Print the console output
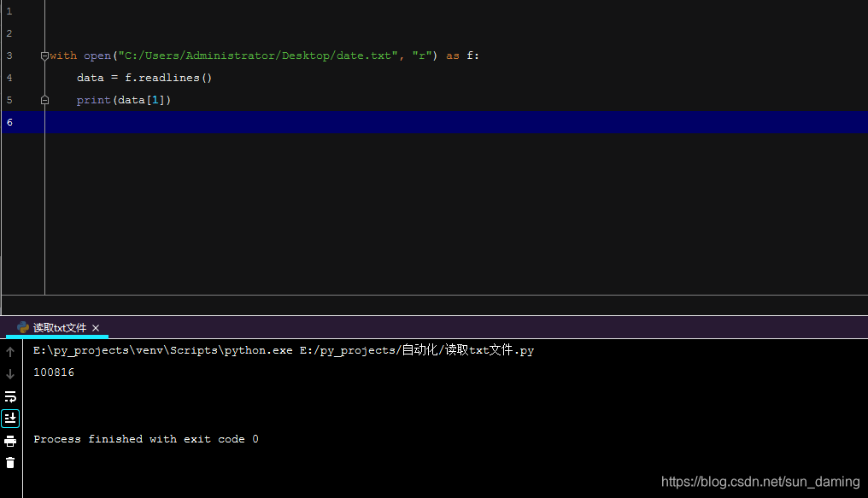The height and width of the screenshot is (498, 868). [x=10, y=439]
